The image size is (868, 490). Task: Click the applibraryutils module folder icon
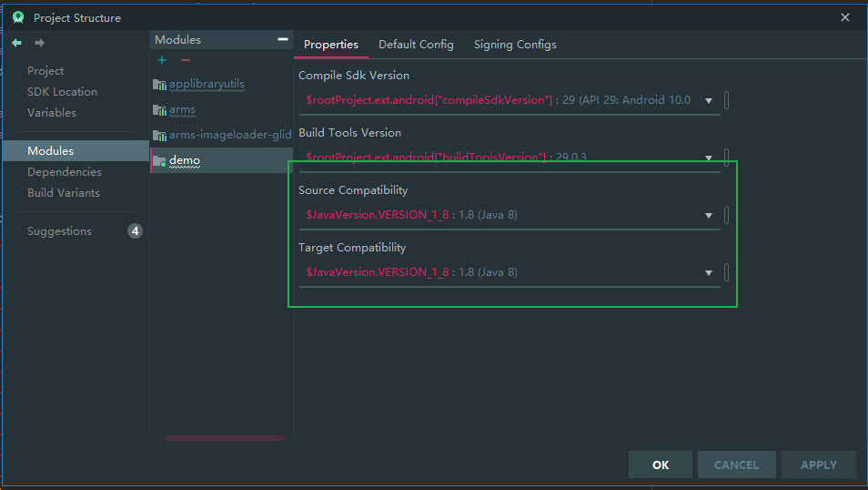click(x=159, y=85)
